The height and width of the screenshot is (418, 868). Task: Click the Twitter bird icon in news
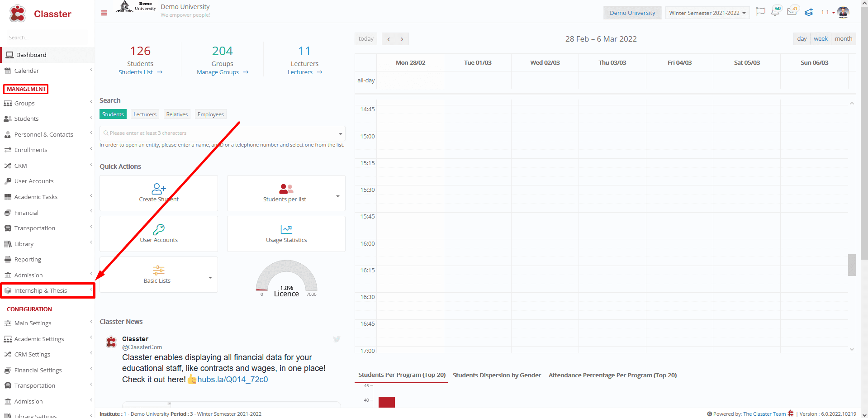pyautogui.click(x=337, y=339)
